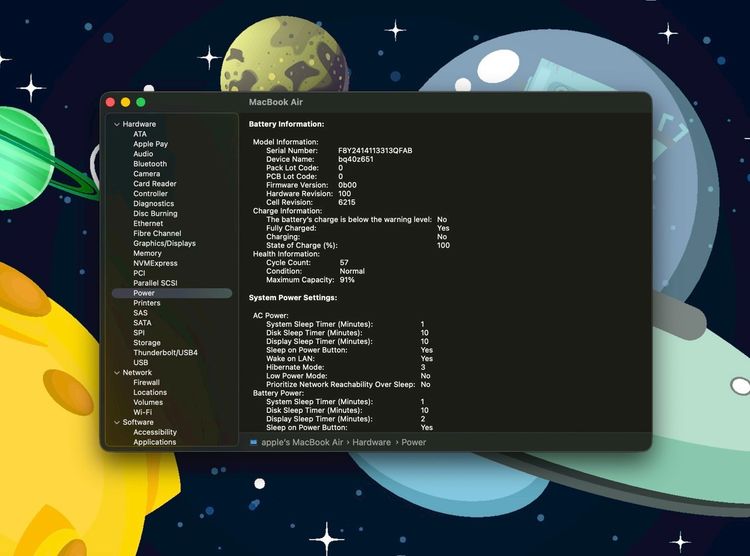750x556 pixels.
Task: Click Hardware Revision value 100
Action: [344, 194]
